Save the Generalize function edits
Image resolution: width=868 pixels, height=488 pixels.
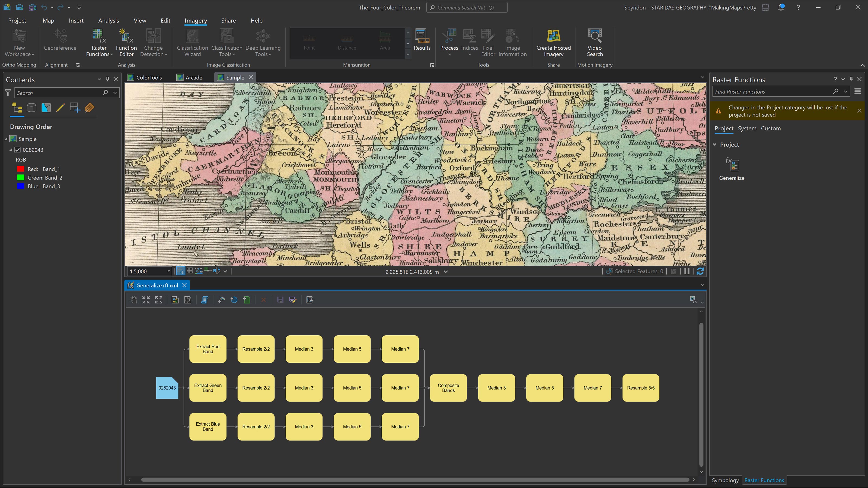(280, 300)
